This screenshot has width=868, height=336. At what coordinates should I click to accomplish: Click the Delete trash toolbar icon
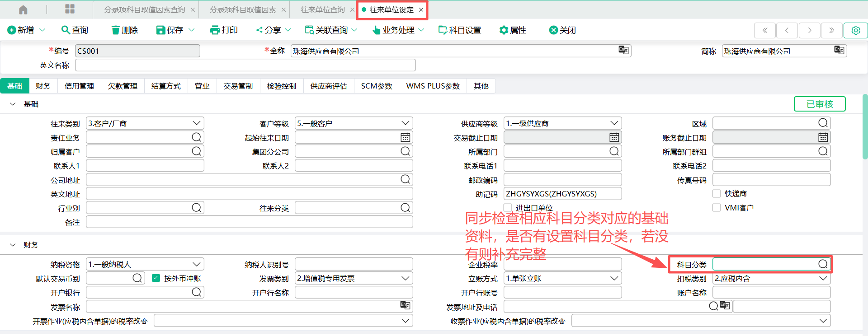pos(116,30)
